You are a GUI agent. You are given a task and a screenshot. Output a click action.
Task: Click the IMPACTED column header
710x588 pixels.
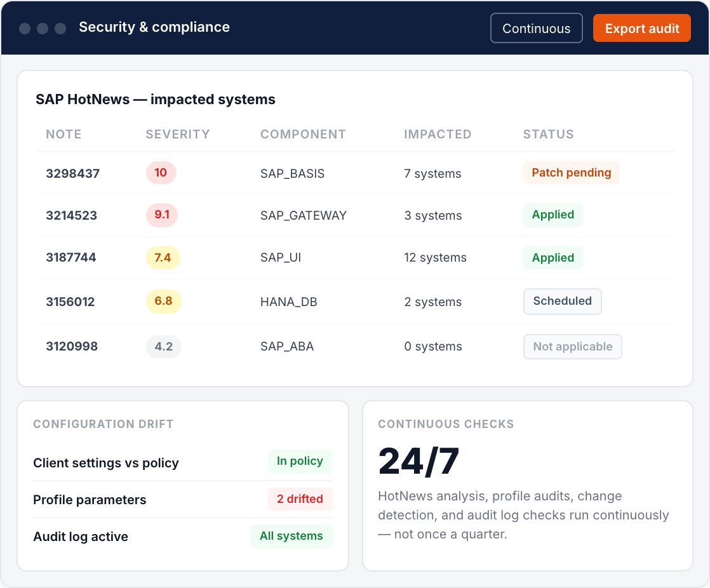(438, 135)
